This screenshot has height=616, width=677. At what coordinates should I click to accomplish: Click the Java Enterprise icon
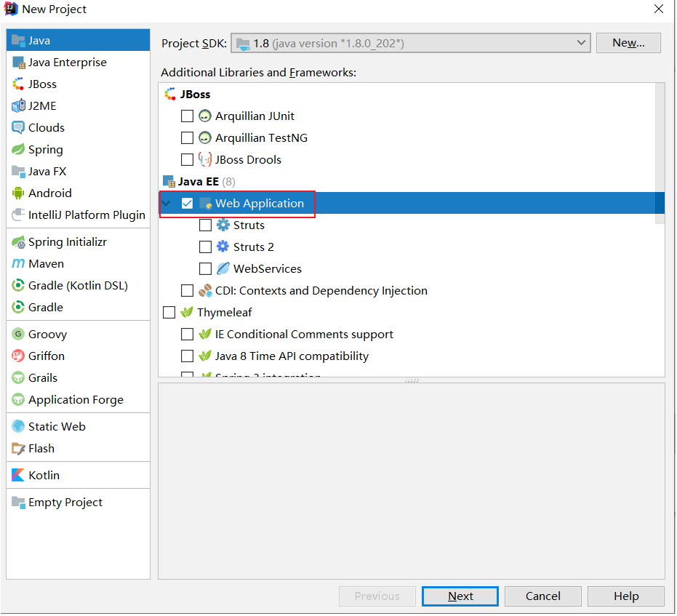pyautogui.click(x=19, y=63)
